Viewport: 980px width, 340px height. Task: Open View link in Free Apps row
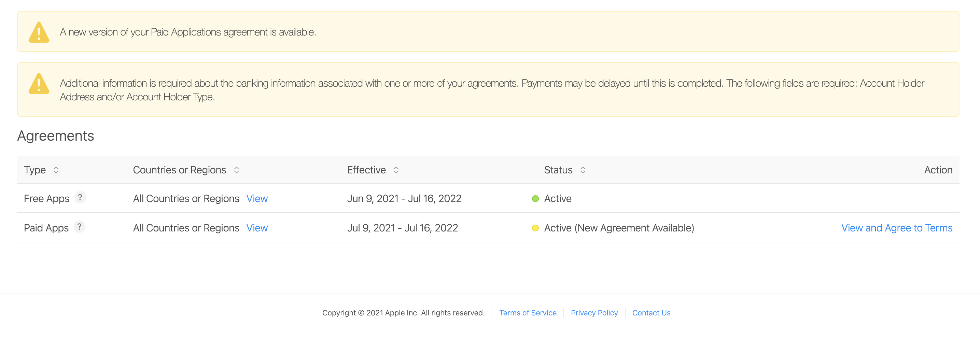point(257,199)
